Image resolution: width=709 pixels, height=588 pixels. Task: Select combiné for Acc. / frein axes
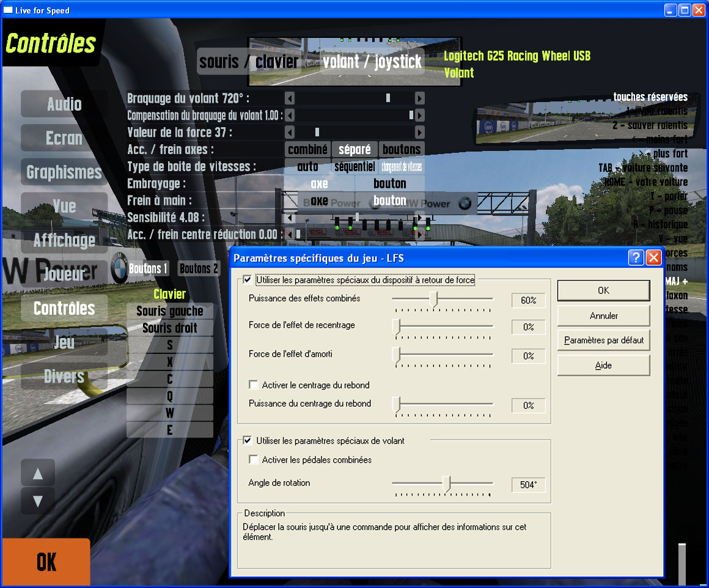[x=307, y=149]
